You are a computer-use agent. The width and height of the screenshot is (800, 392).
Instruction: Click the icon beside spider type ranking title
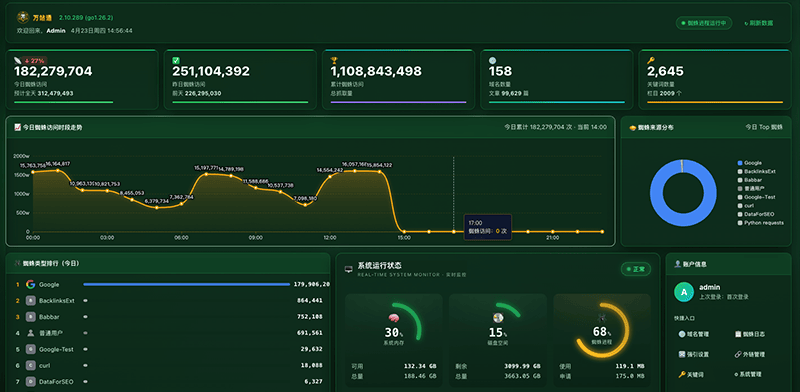click(18, 263)
